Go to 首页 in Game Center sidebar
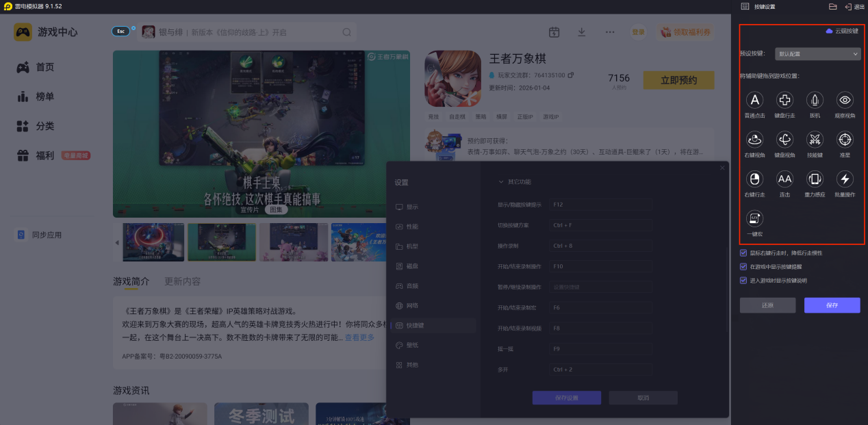 [x=36, y=67]
